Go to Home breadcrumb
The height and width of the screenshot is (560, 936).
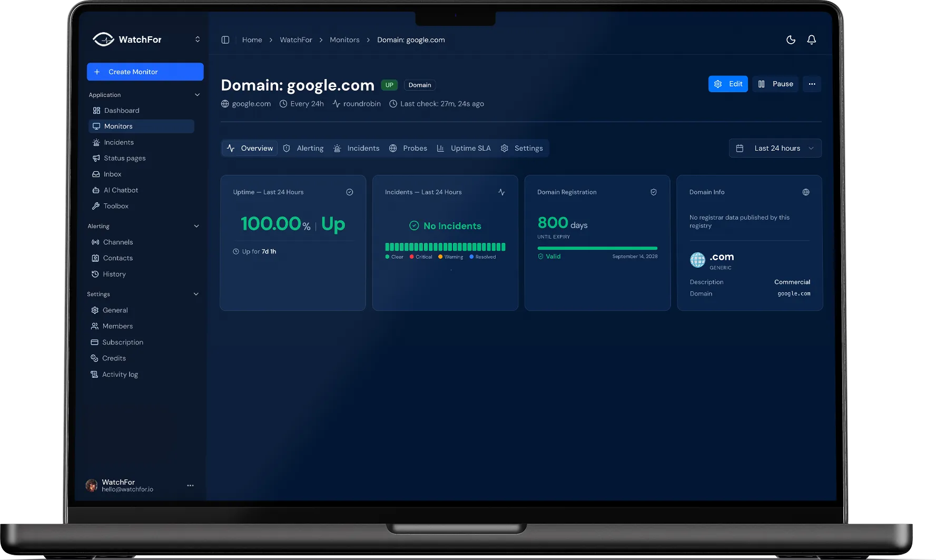[x=252, y=40]
